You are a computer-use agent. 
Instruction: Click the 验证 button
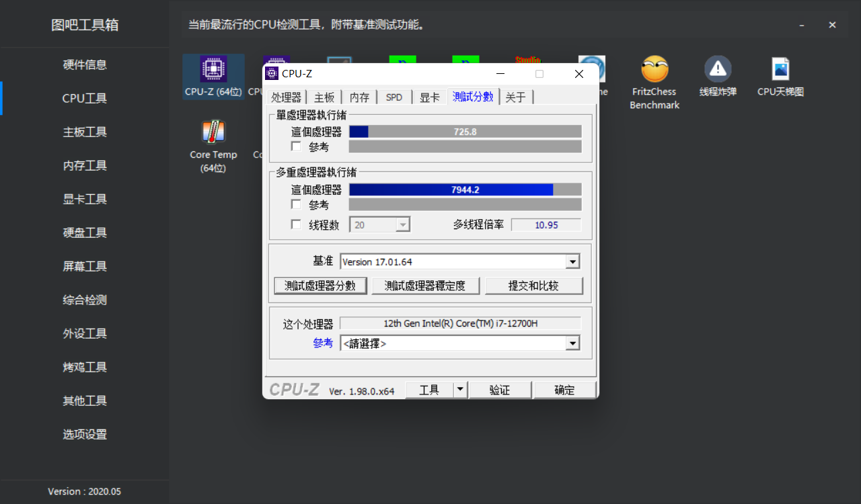point(500,390)
